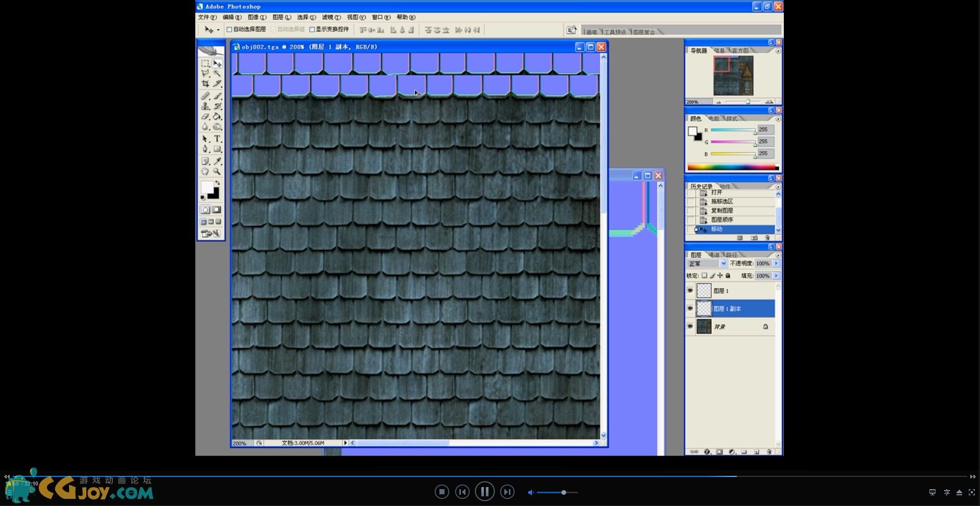Select the Hand tool

(x=205, y=172)
